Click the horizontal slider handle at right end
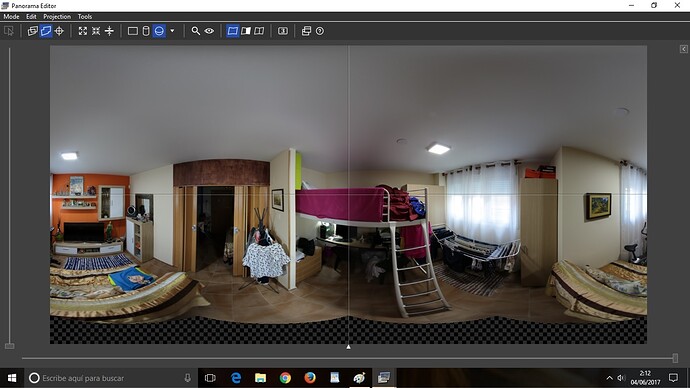This screenshot has height=388, width=690. [675, 358]
